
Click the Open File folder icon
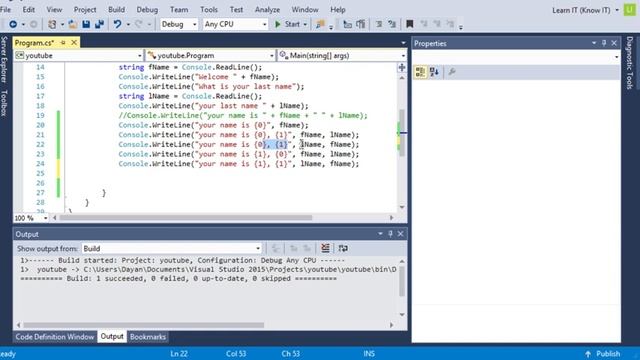click(73, 24)
